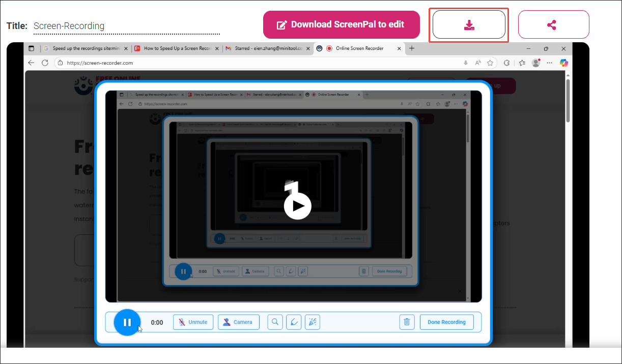Click the browser profile avatar icon
The image size is (622, 364).
coord(536,63)
